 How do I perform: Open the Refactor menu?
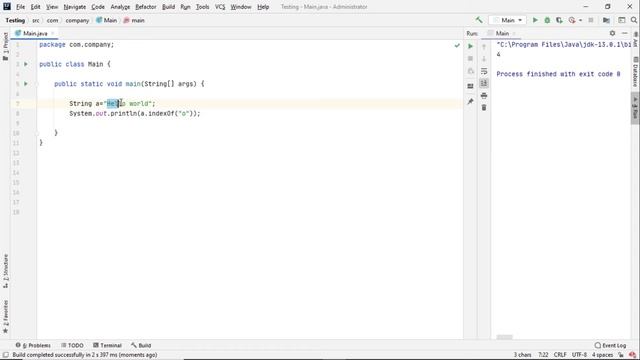(x=146, y=7)
